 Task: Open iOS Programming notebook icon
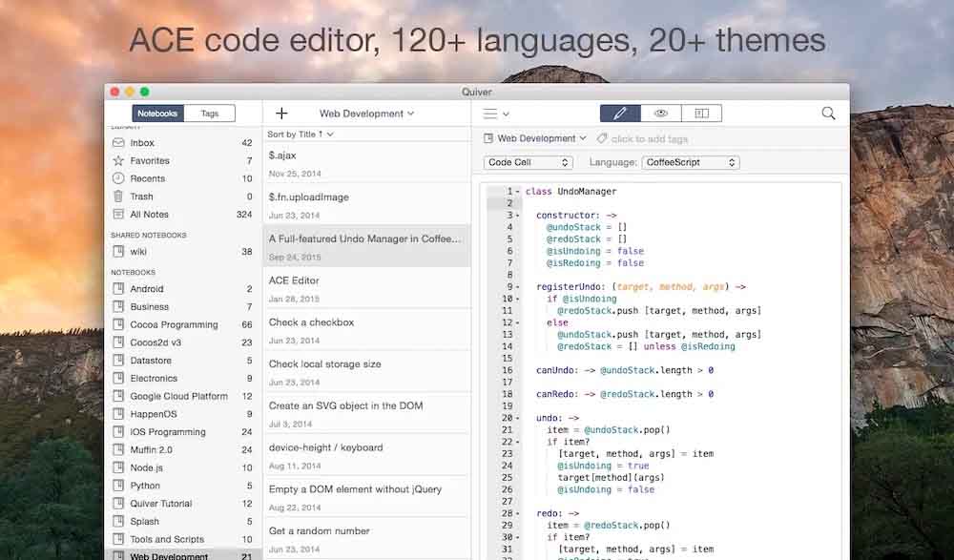point(118,431)
